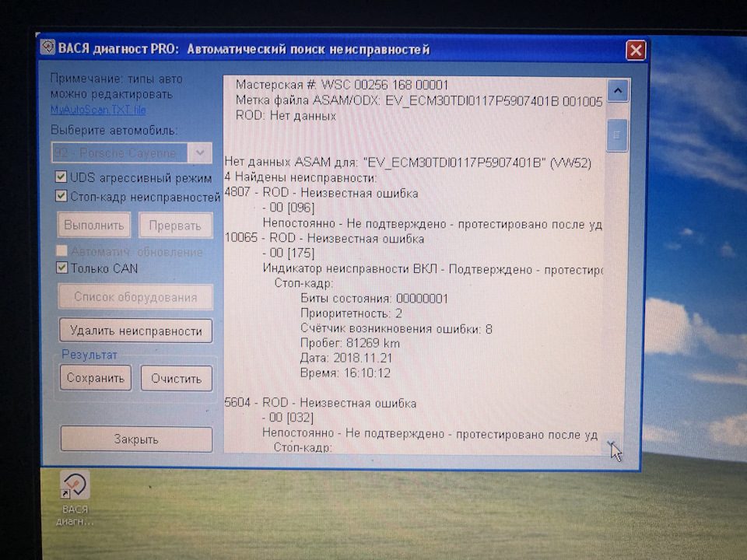
Task: Open Список оборудования
Action: pos(135,297)
